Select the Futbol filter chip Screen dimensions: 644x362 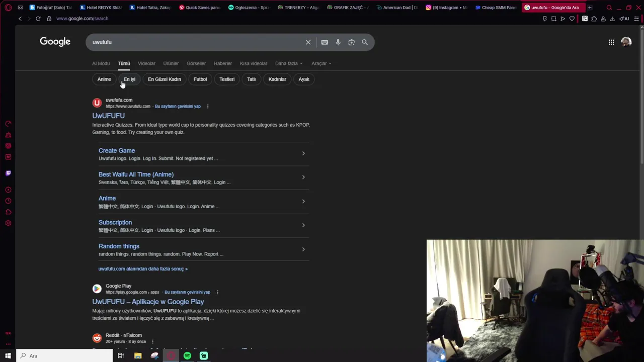(200, 79)
